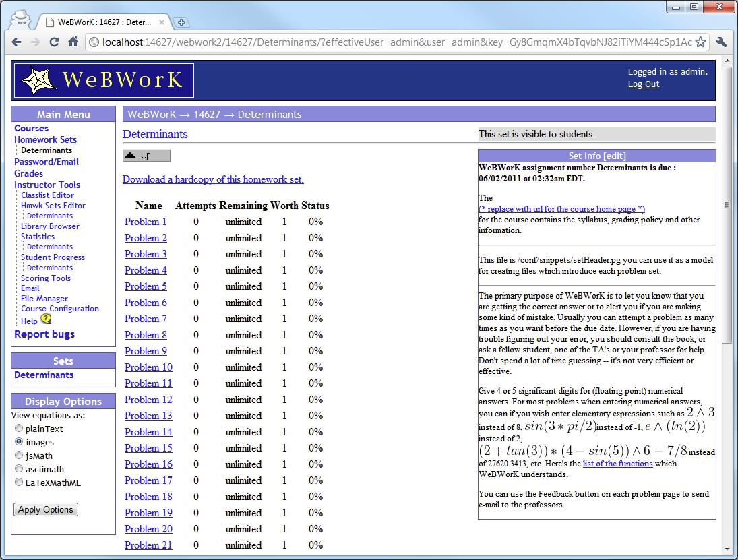Select the LaTeXMathML display option

point(19,482)
